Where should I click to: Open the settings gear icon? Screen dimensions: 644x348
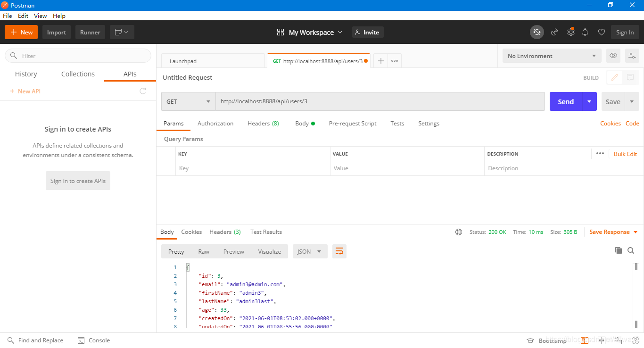click(x=570, y=32)
